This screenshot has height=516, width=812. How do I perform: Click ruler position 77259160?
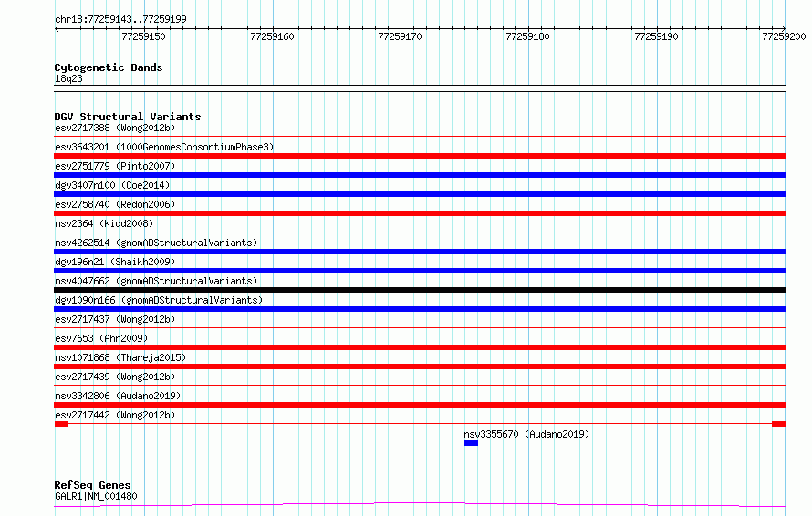tap(272, 36)
